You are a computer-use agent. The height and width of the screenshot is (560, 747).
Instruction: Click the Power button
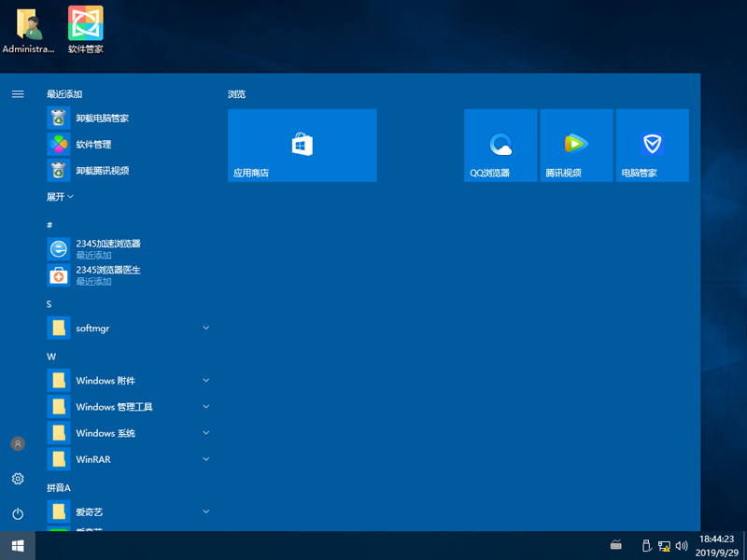click(17, 512)
